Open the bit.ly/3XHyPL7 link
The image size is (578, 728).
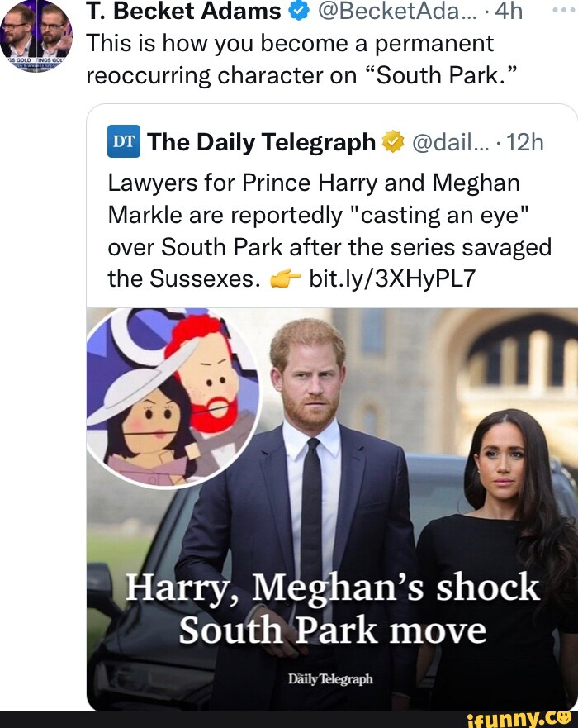click(391, 279)
